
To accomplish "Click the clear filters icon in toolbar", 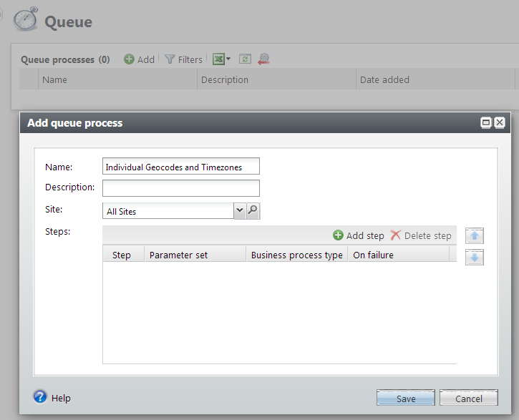I will coord(264,59).
